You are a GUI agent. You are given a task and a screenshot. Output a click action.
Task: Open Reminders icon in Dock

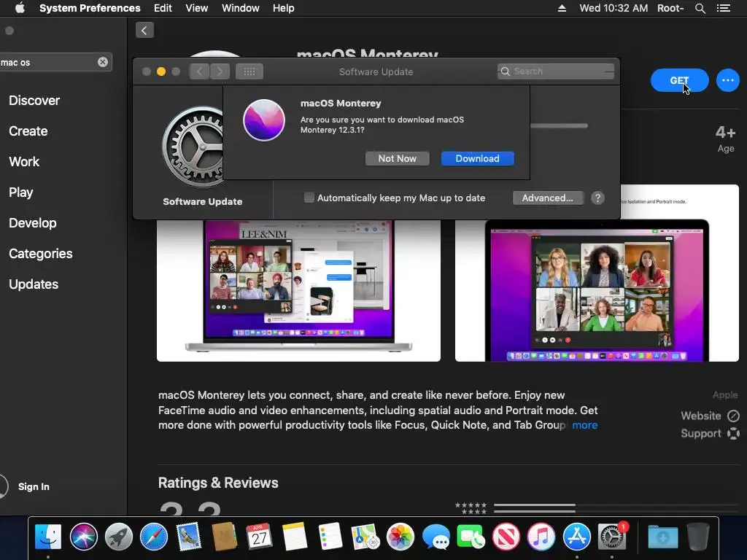[330, 536]
